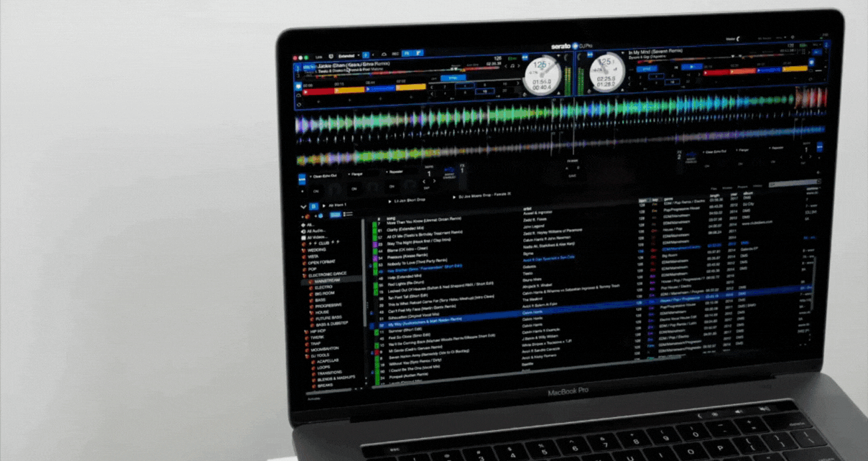Click the HIP HOP crate icon

[305, 332]
